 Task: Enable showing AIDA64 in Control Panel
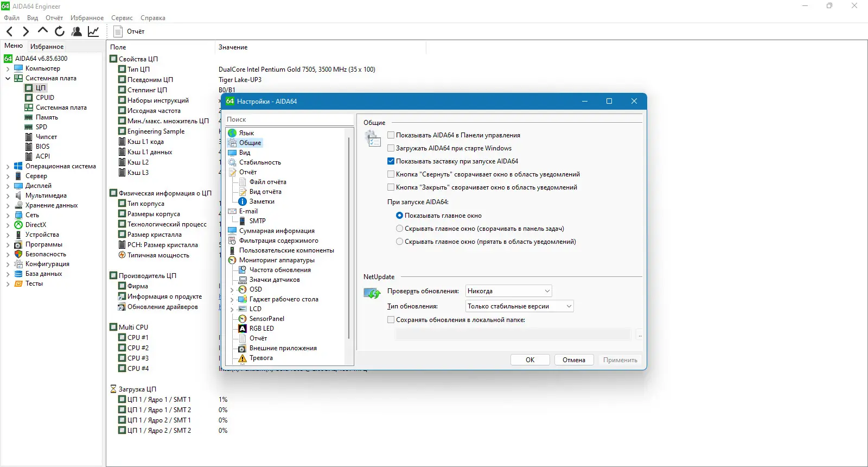pyautogui.click(x=391, y=135)
